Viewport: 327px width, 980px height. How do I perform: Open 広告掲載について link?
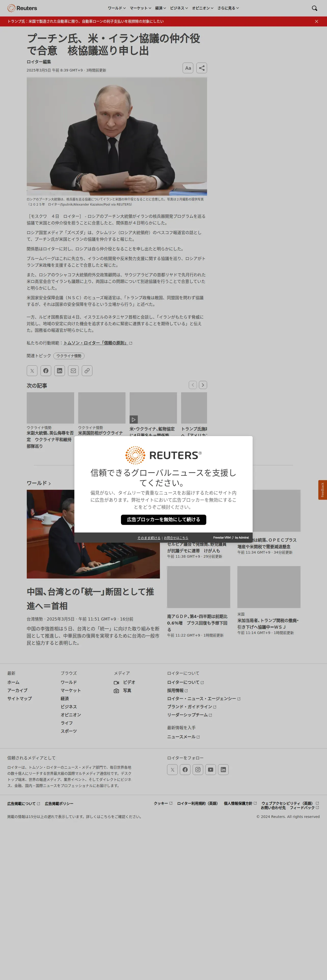[24, 803]
